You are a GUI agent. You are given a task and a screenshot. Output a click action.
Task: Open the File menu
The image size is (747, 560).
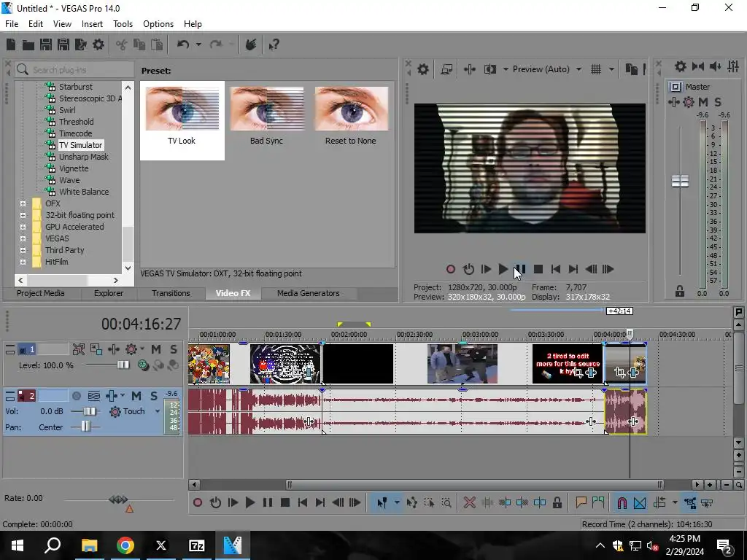pyautogui.click(x=12, y=24)
